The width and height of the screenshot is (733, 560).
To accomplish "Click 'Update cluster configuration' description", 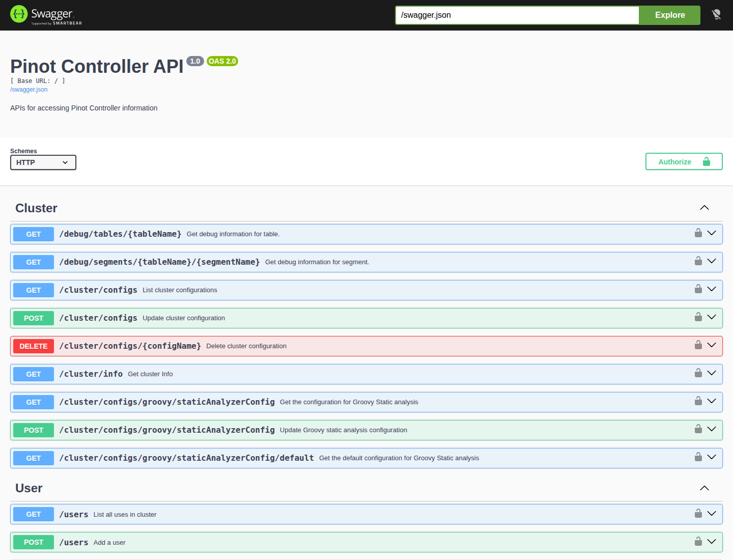I will click(184, 318).
